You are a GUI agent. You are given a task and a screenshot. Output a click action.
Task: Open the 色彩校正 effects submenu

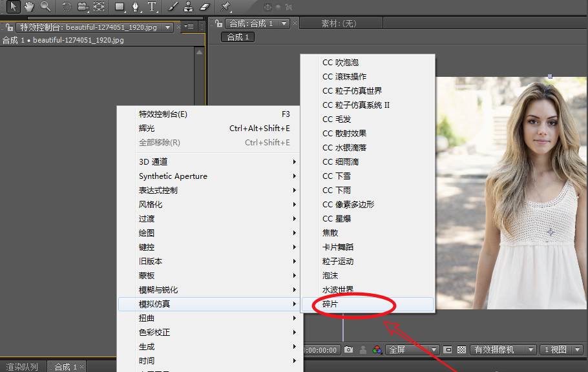[209, 333]
